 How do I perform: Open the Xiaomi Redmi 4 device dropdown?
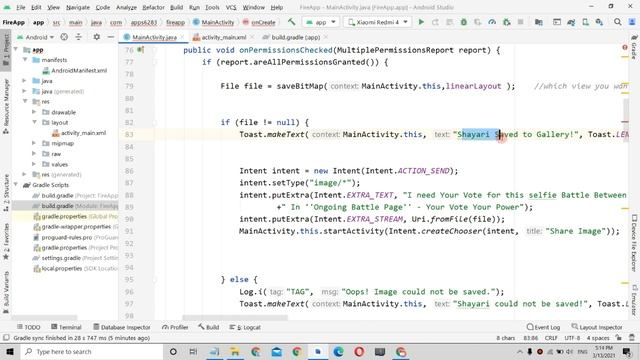click(x=378, y=22)
